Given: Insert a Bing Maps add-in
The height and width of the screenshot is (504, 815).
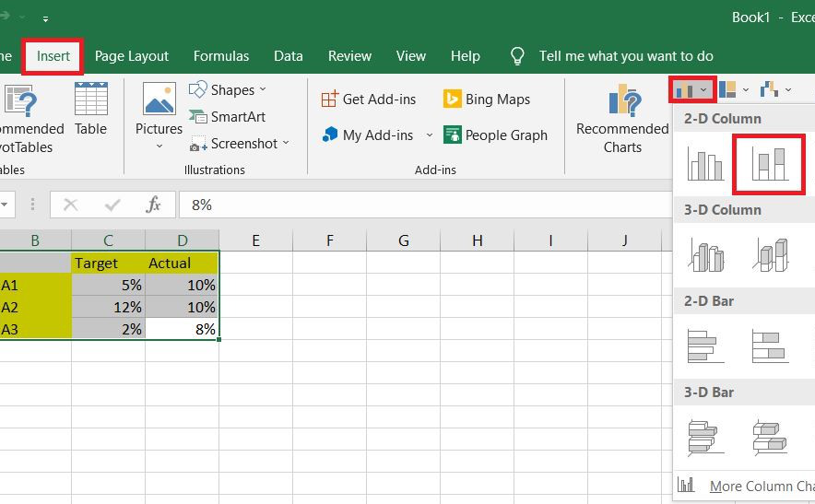Looking at the screenshot, I should coord(487,100).
